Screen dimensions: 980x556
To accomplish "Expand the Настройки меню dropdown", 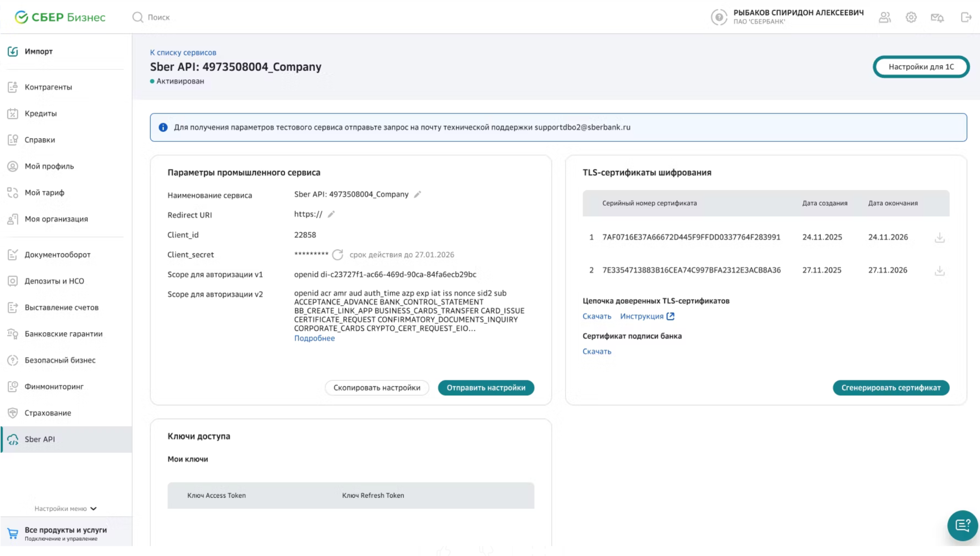I will click(x=66, y=509).
